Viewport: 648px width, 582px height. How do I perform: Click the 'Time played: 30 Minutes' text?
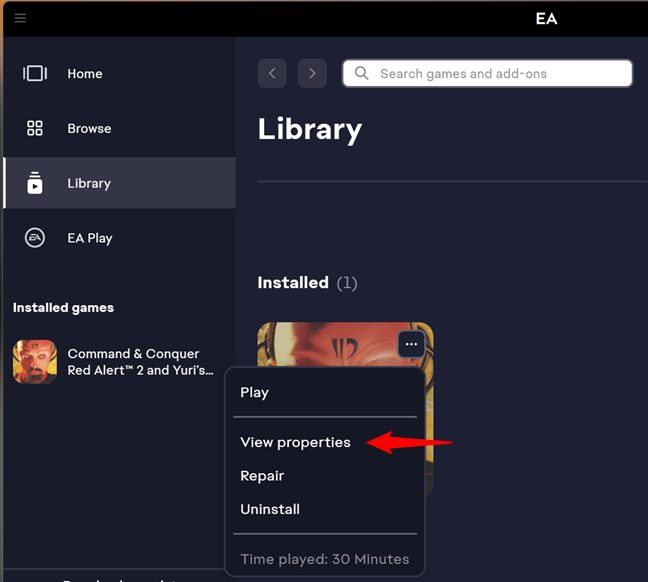coord(325,559)
